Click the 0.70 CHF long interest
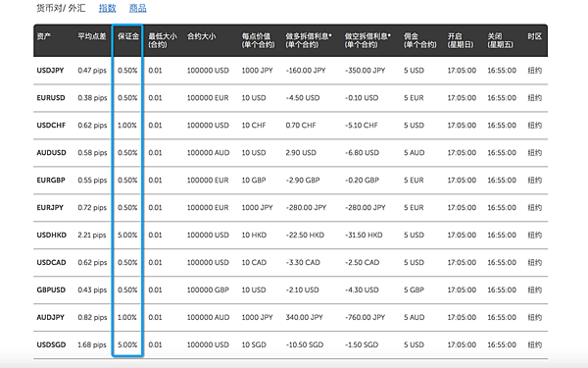This screenshot has height=368, width=588. coord(301,125)
